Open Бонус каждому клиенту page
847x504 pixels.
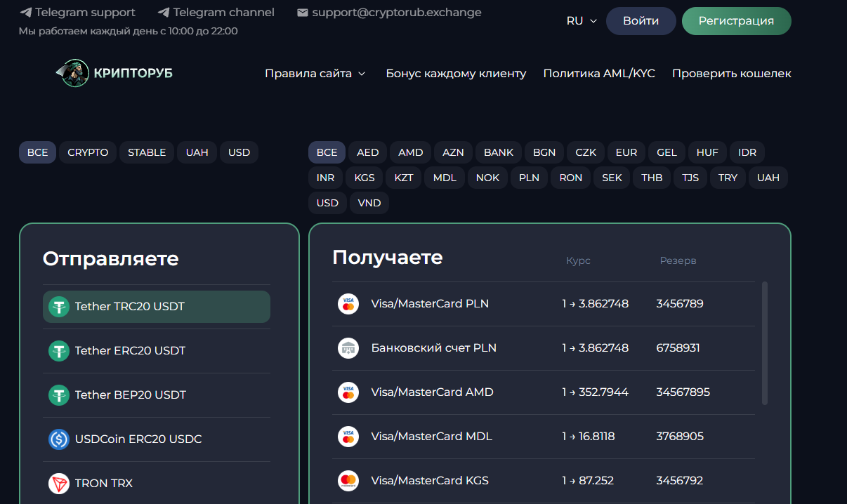[x=456, y=73]
